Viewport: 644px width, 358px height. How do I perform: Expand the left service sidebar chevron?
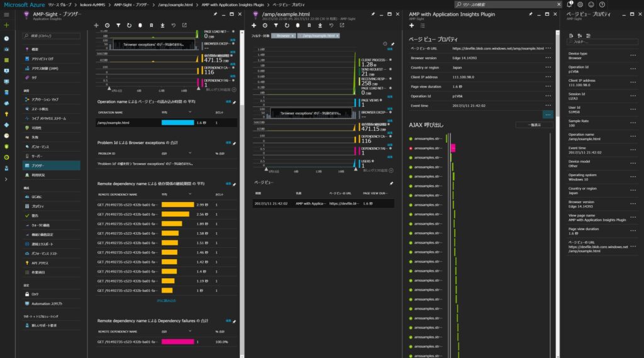point(6,179)
